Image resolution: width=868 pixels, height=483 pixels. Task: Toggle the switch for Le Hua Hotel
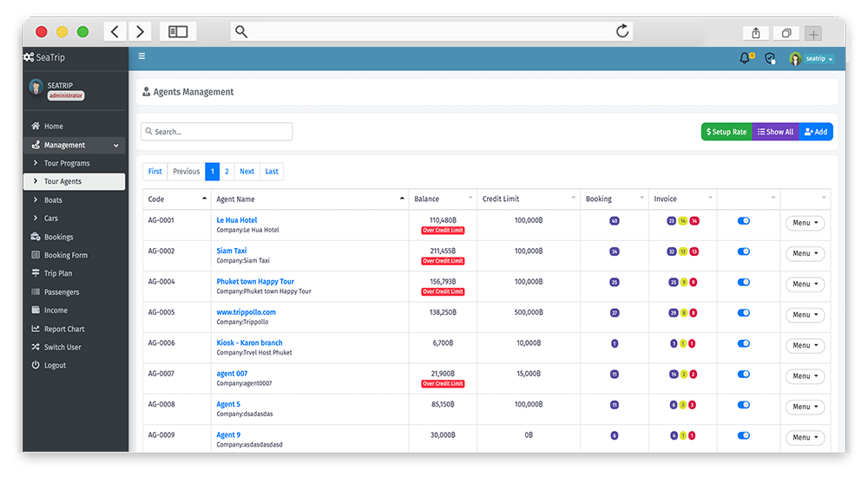click(744, 221)
